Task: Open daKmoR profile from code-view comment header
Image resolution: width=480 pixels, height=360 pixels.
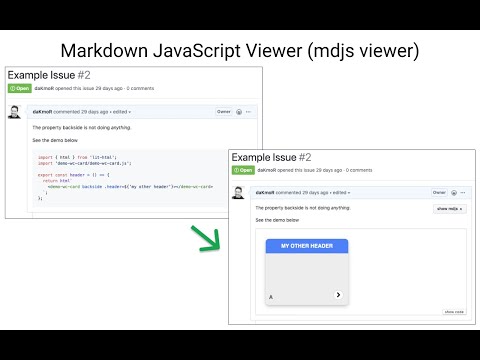Action: [x=42, y=112]
